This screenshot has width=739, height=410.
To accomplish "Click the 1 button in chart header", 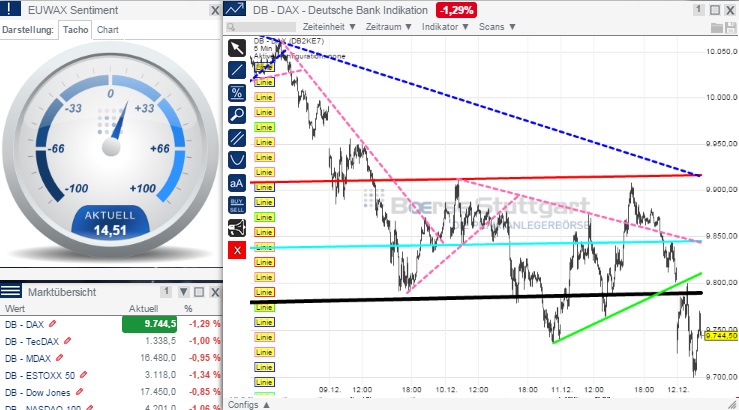I will click(x=698, y=9).
